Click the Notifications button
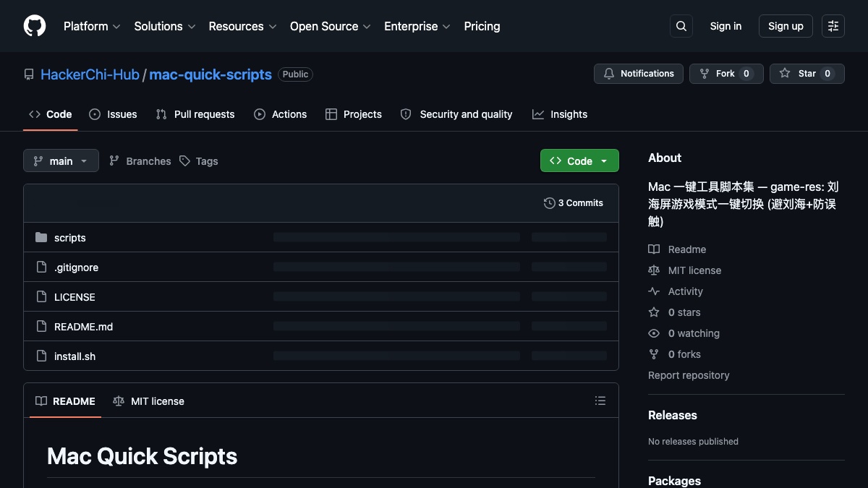The image size is (868, 488). (x=639, y=74)
